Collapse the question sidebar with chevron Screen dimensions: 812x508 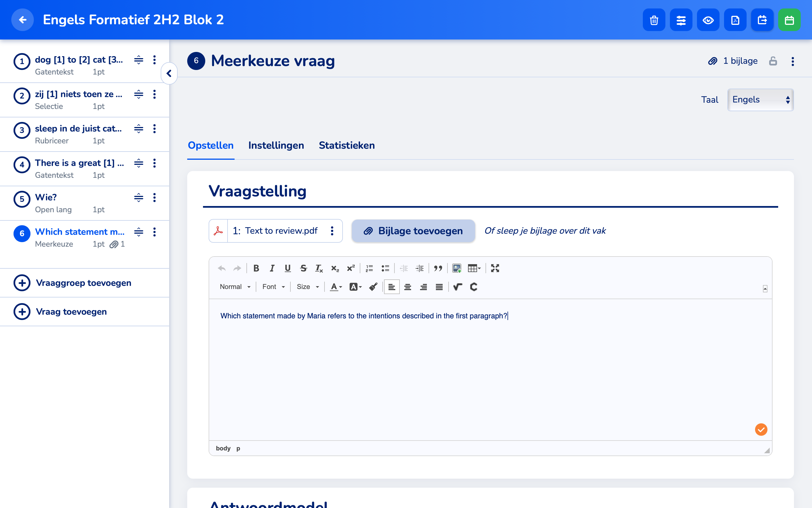coord(169,73)
